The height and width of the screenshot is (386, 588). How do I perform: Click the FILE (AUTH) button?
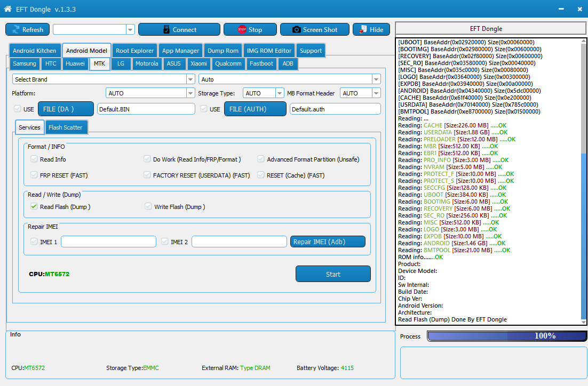pos(255,109)
